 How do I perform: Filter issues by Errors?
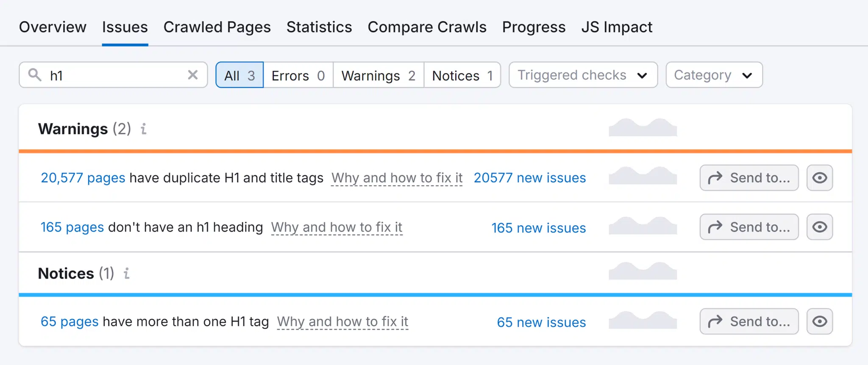(x=298, y=75)
